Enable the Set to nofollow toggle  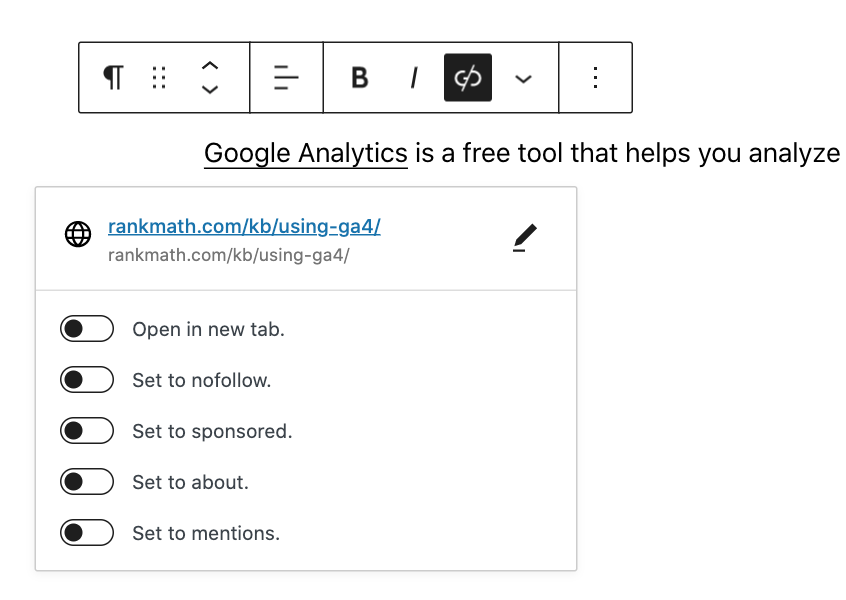(87, 380)
